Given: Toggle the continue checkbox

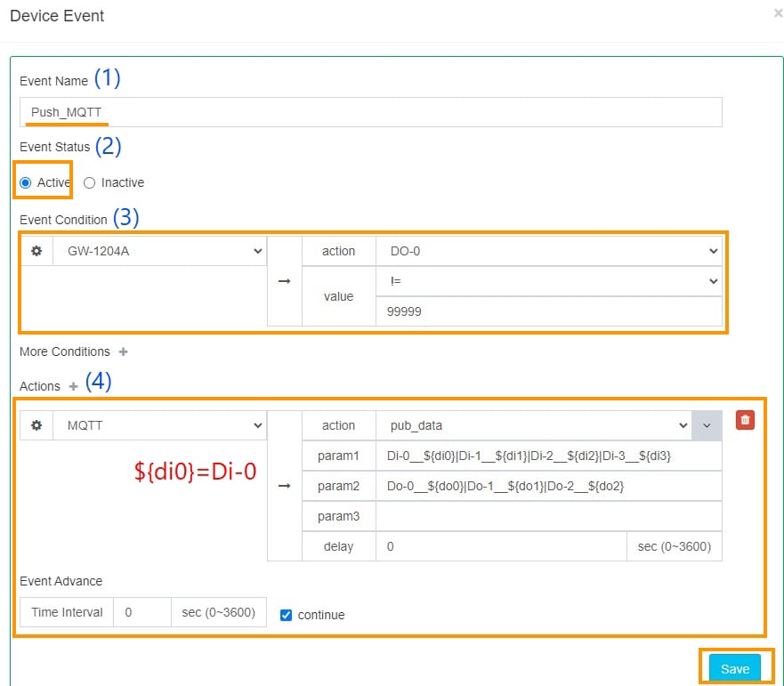Looking at the screenshot, I should point(286,615).
